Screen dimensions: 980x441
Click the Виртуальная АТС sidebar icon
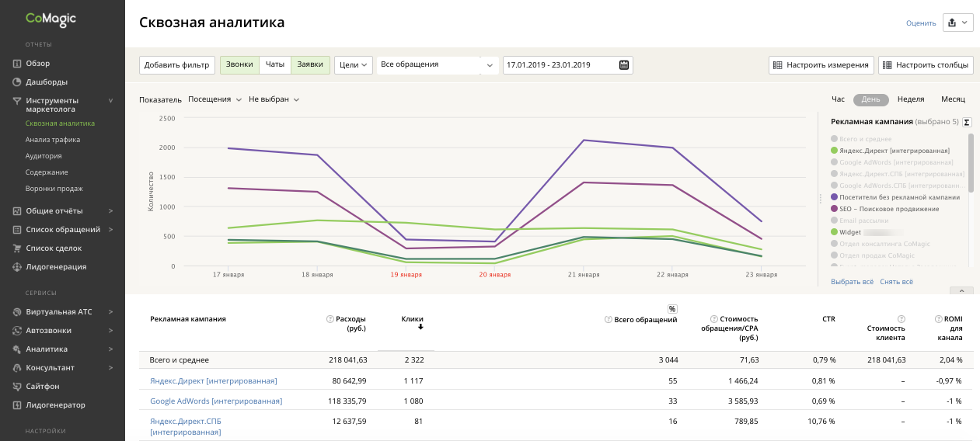pyautogui.click(x=17, y=311)
